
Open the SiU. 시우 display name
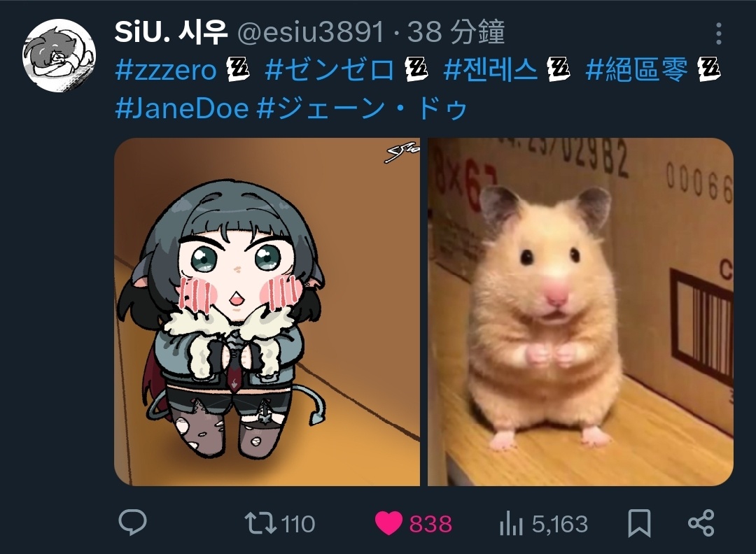click(x=171, y=32)
